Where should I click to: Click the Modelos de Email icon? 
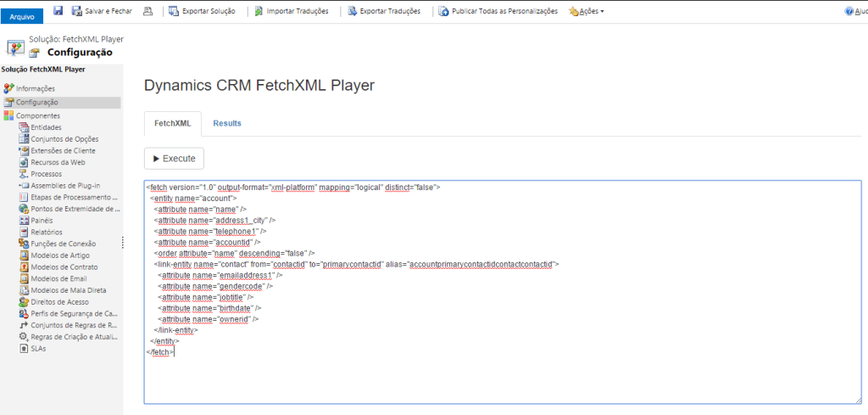[24, 278]
